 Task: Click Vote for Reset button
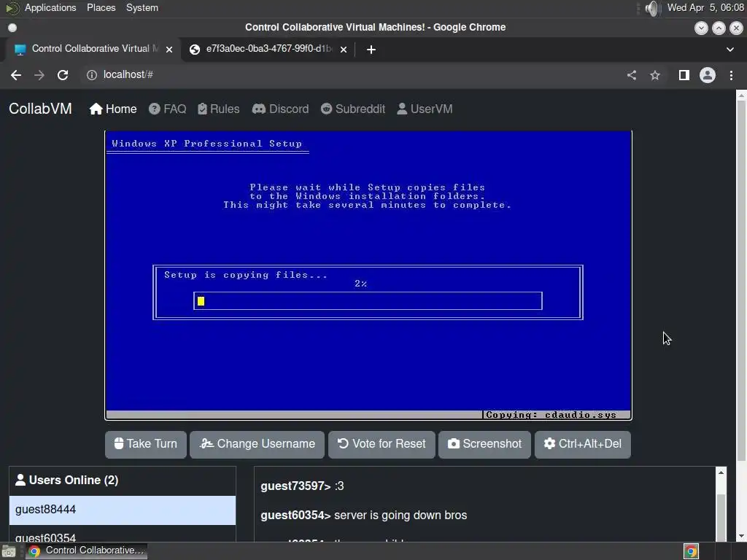pos(382,444)
